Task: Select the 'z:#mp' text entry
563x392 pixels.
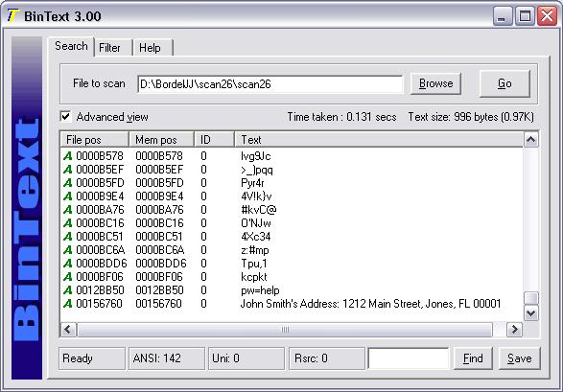Action: [254, 250]
